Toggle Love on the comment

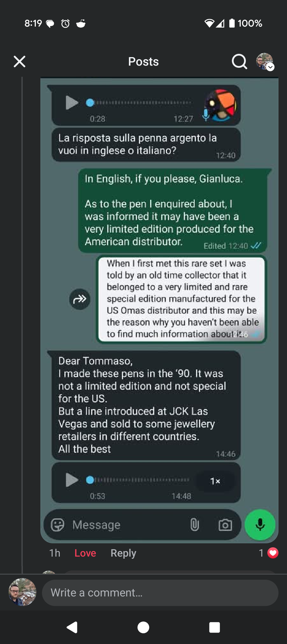pyautogui.click(x=85, y=553)
